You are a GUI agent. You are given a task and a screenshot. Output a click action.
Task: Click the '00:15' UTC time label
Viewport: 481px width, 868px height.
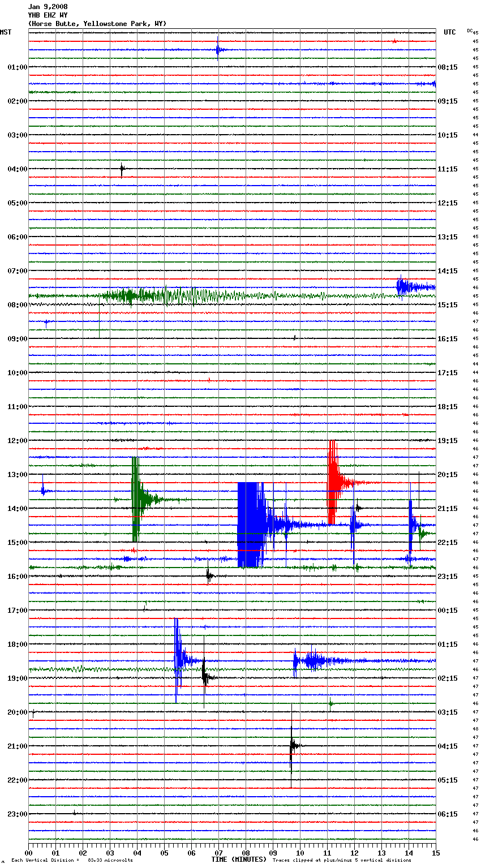coord(448,610)
